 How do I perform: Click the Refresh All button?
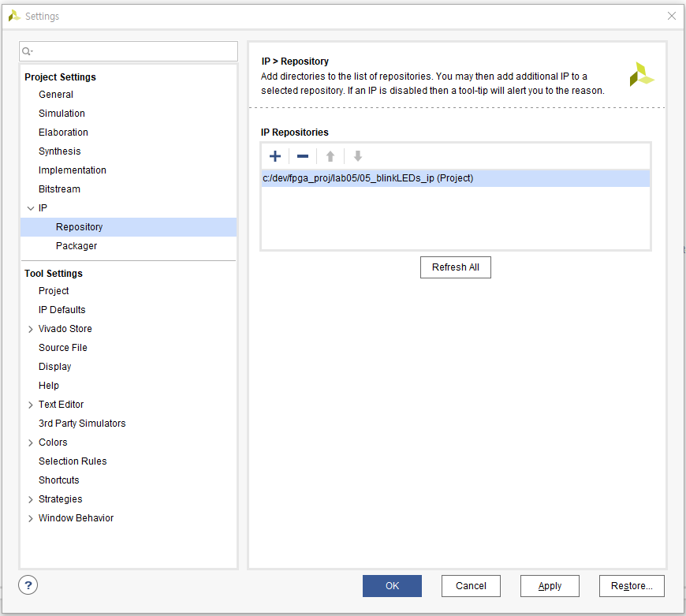[456, 267]
